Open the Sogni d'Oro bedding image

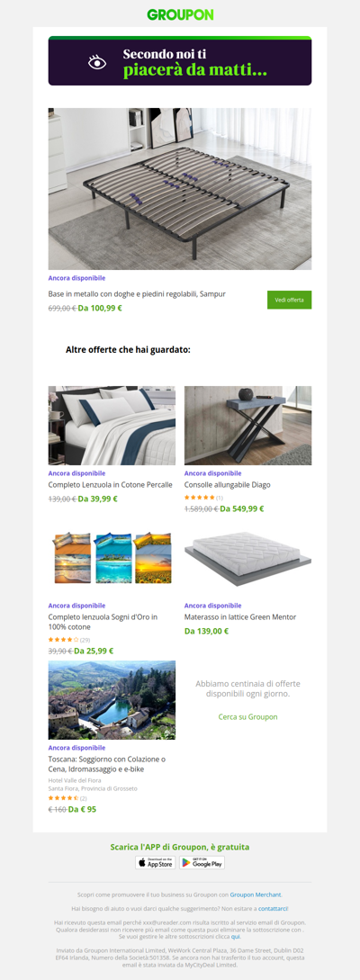[112, 558]
